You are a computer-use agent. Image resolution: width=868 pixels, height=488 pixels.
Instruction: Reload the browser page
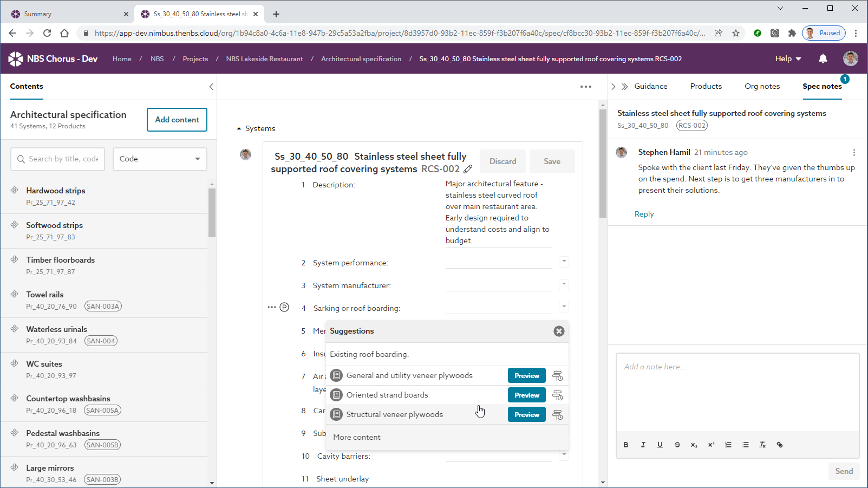point(47,33)
